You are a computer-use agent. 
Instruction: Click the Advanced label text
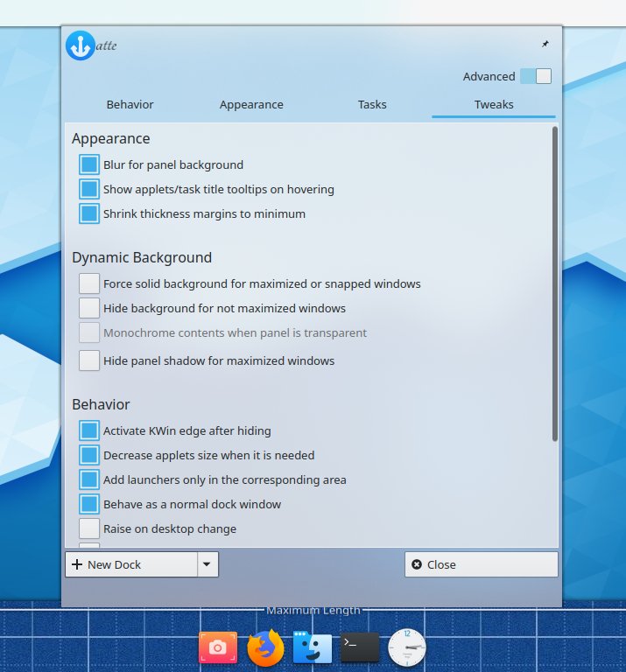[489, 76]
